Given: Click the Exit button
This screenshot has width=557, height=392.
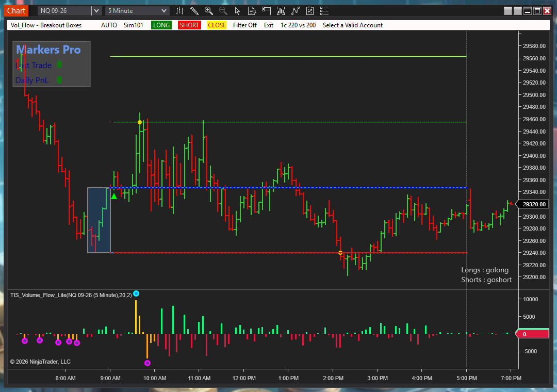Looking at the screenshot, I should [269, 25].
